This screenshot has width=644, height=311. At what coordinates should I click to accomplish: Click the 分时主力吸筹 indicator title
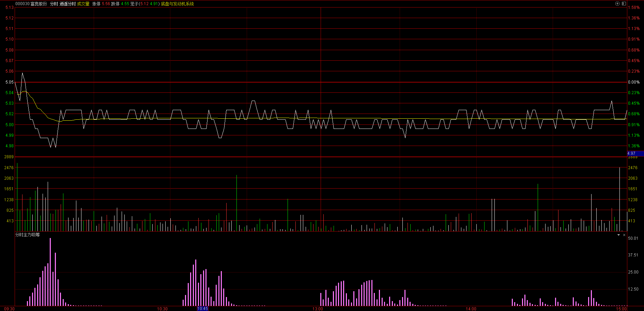tap(28, 235)
